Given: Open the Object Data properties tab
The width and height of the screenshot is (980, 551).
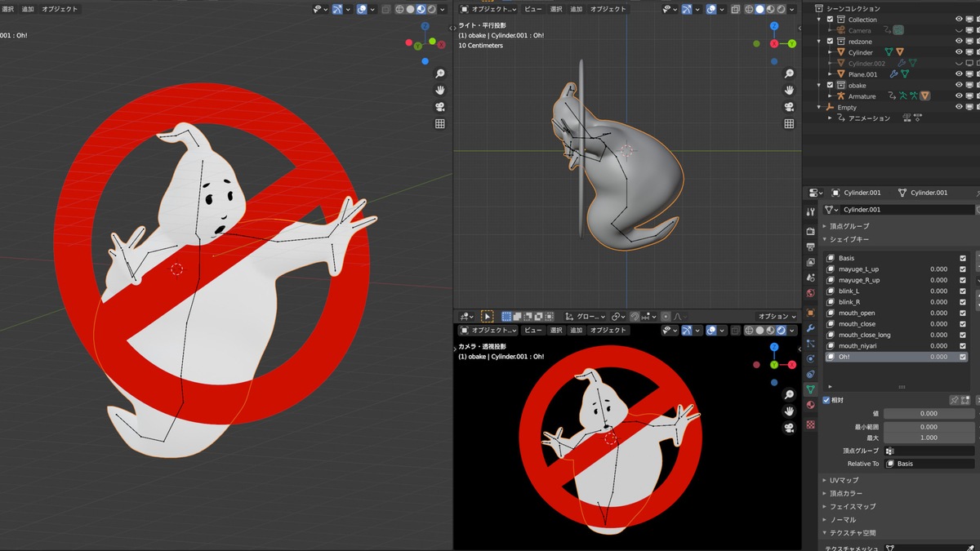Looking at the screenshot, I should 810,389.
